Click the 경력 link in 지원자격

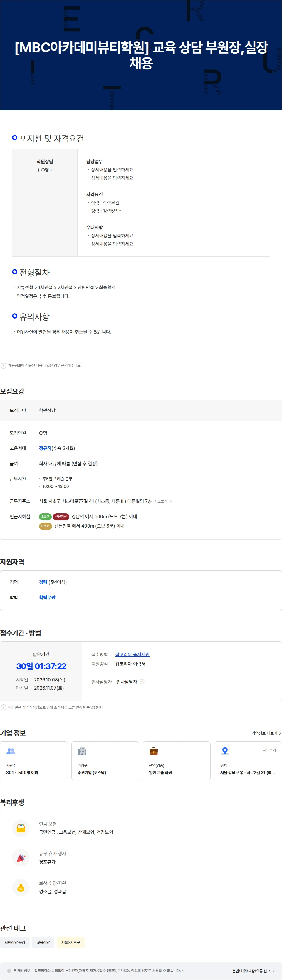tap(43, 582)
